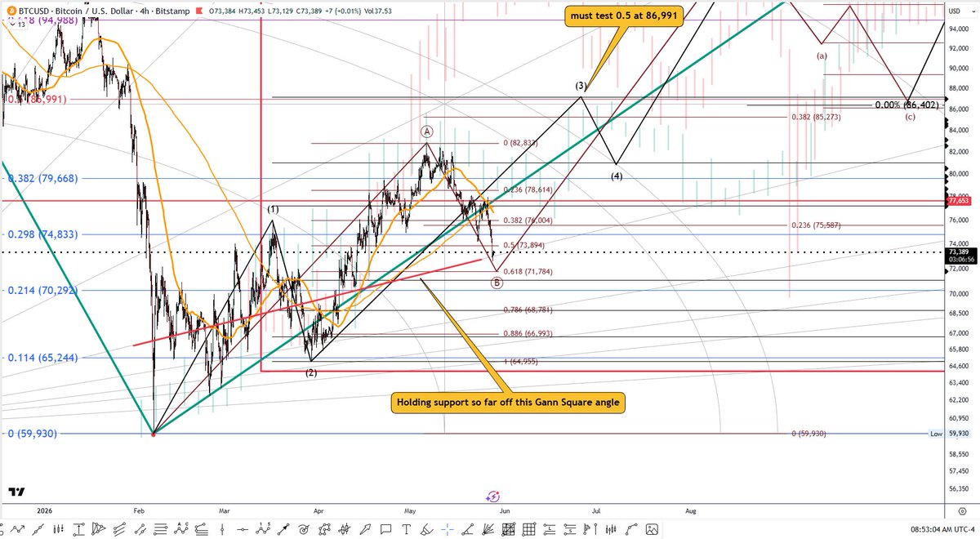Image resolution: width=980 pixels, height=539 pixels.
Task: Select the wave (4) Elliott label
Action: coord(617,176)
